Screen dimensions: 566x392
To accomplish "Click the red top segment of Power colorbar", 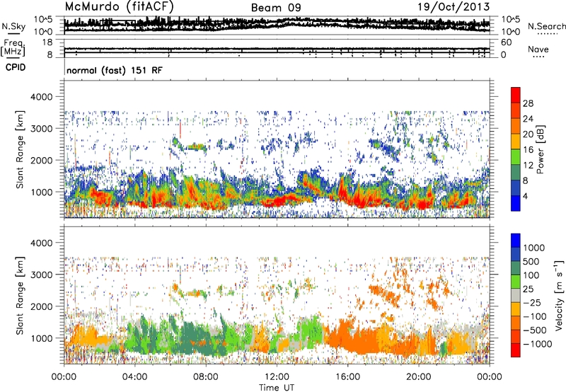I will pyautogui.click(x=516, y=95).
